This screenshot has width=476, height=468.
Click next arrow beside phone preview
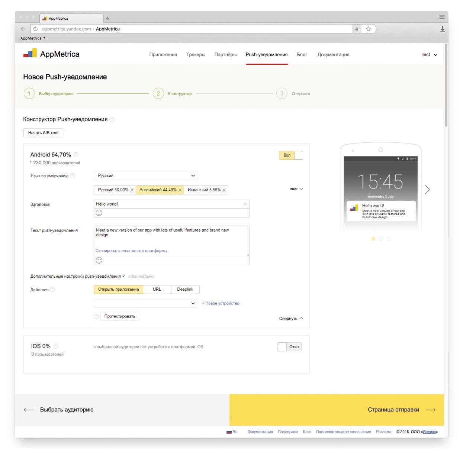click(x=427, y=190)
